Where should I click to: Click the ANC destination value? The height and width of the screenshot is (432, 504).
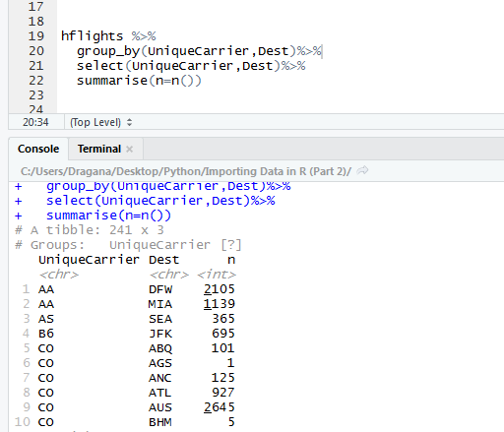[x=160, y=378]
